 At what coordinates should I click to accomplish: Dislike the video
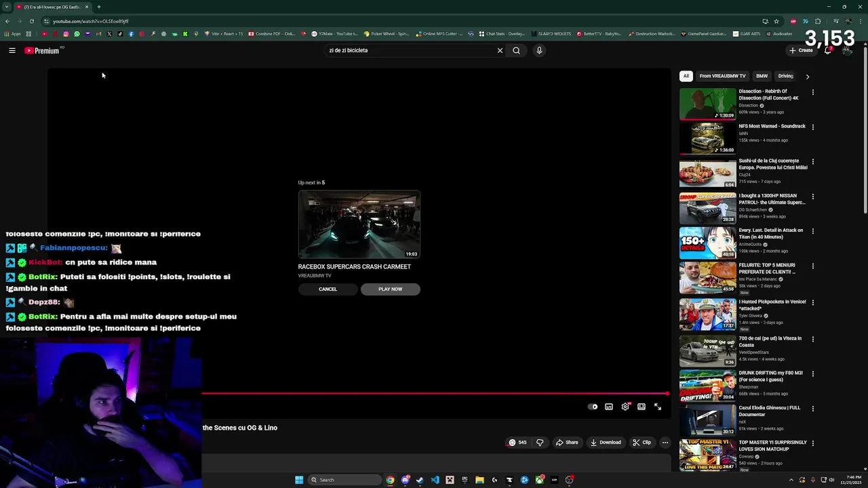(x=540, y=443)
